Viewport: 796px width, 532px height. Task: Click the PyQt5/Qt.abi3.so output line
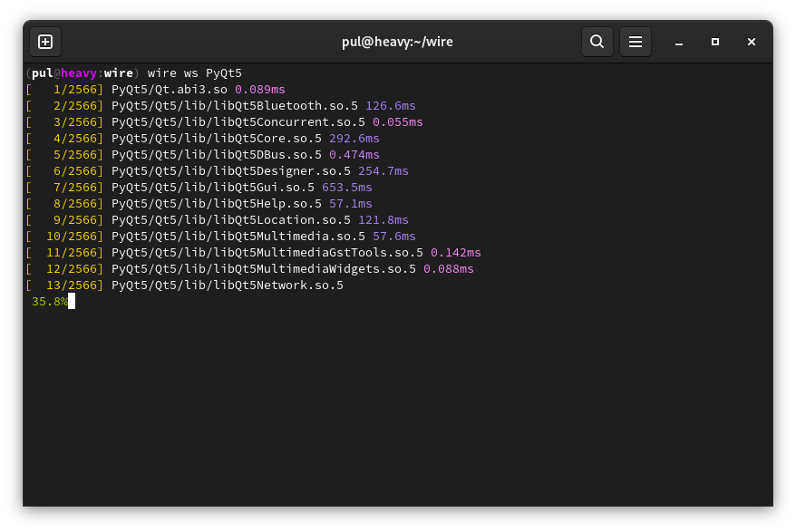[x=155, y=90]
